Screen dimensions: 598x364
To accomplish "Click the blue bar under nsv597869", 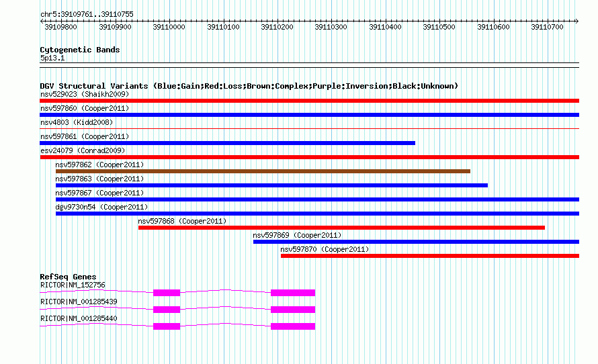I will pos(416,242).
